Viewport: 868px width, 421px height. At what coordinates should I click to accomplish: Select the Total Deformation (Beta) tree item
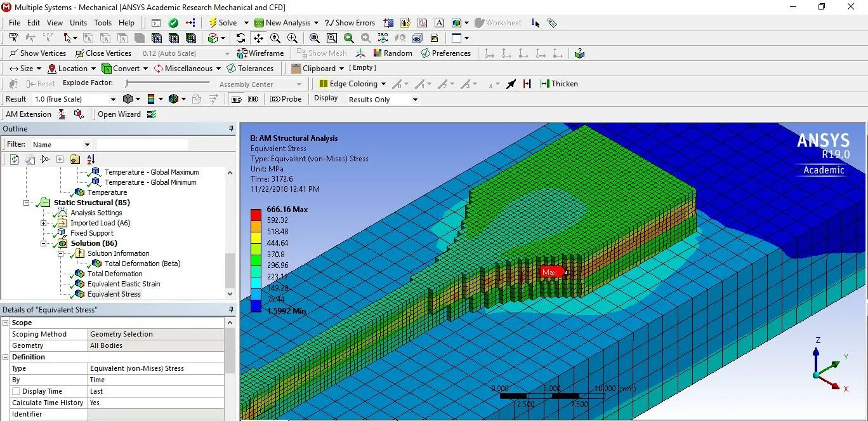(142, 264)
